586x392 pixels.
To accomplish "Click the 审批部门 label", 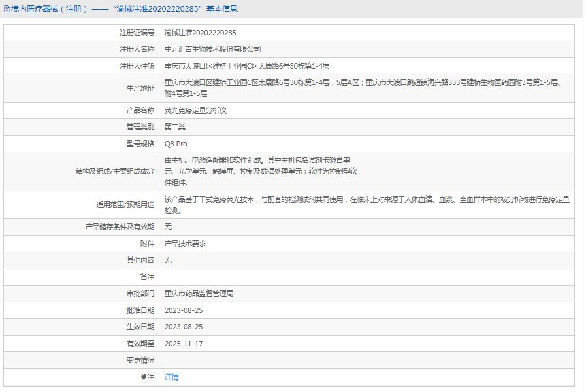I will (140, 294).
